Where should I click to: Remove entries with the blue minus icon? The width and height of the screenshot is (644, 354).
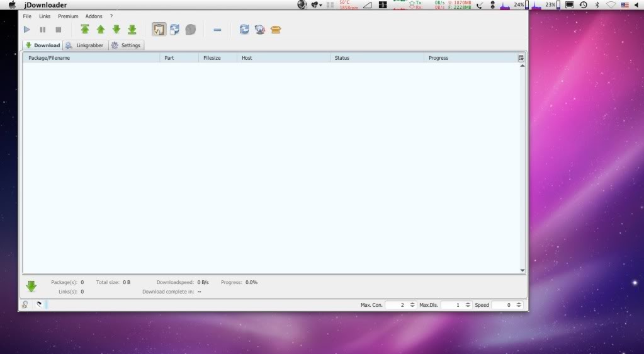point(217,30)
